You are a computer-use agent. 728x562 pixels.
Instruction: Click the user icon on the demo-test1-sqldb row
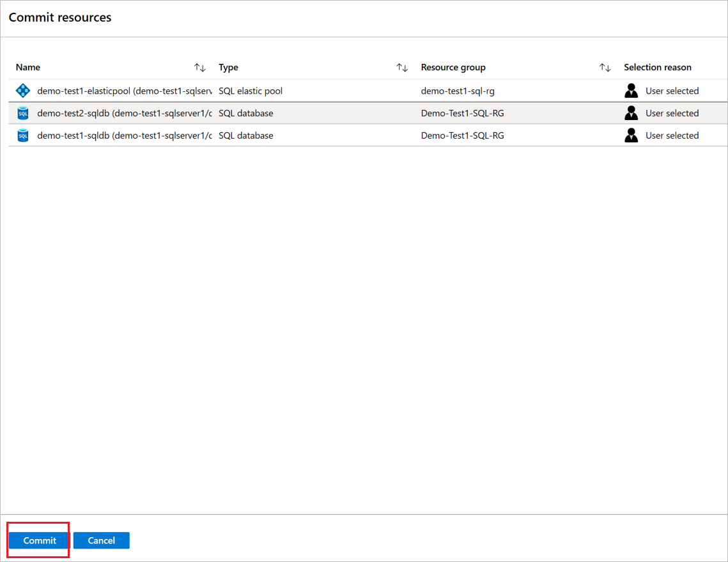tap(631, 135)
